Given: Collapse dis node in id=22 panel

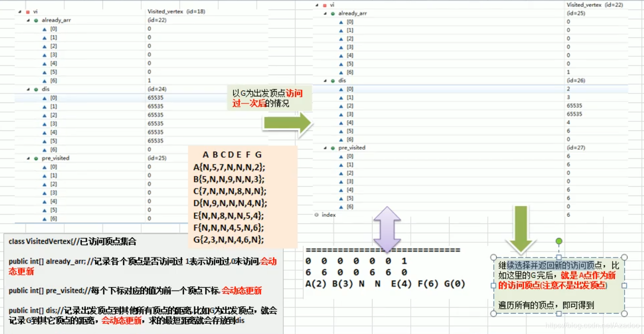Looking at the screenshot, I should (x=325, y=81).
